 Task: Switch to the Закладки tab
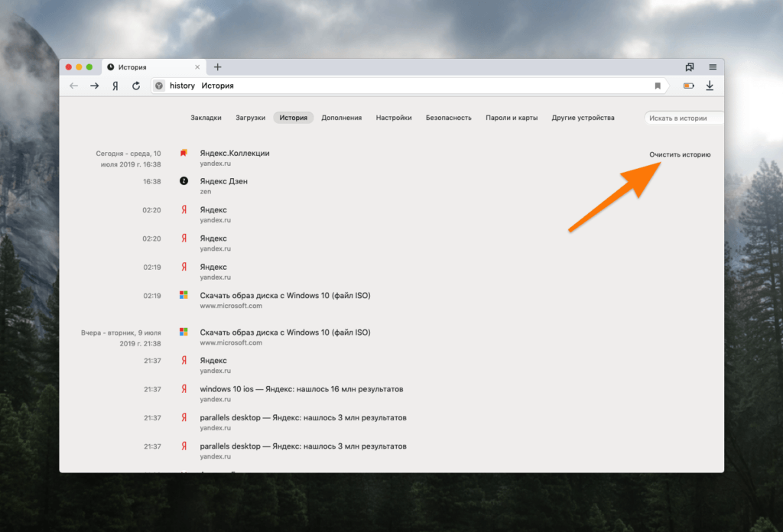pos(206,118)
